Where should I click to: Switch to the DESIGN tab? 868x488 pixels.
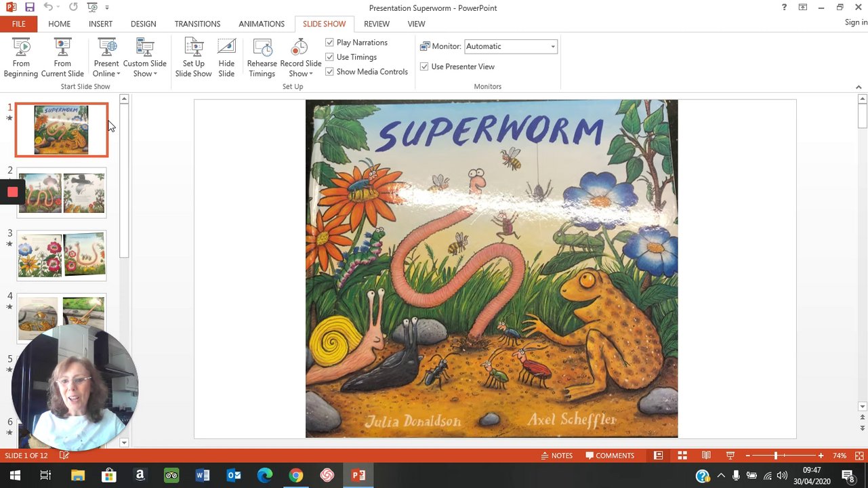[144, 24]
